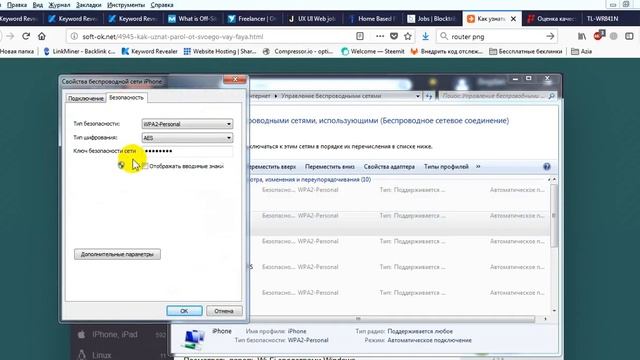The image size is (640, 360).
Task: Open 'Вид' menu
Action: point(38,5)
